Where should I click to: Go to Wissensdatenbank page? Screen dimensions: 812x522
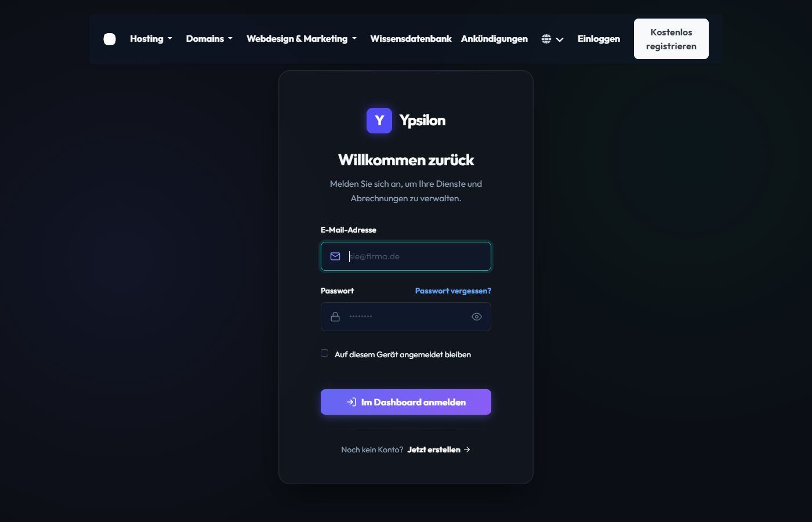coord(411,39)
